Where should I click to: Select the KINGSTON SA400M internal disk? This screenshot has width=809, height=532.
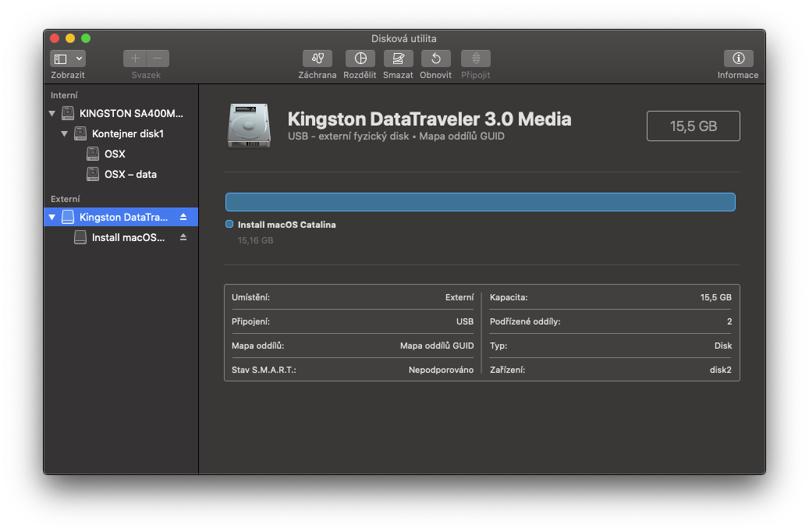coord(121,114)
